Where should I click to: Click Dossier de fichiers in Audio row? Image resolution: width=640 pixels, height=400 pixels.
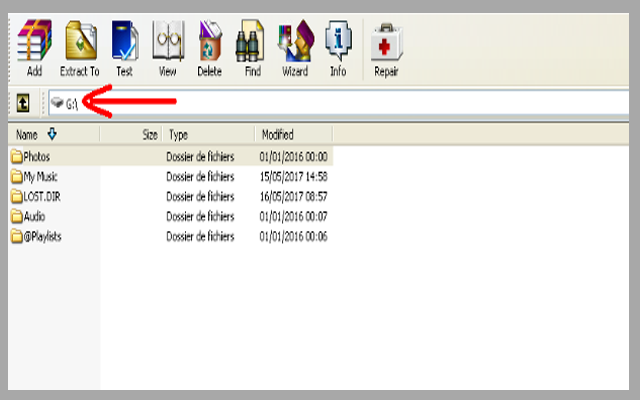tap(200, 217)
